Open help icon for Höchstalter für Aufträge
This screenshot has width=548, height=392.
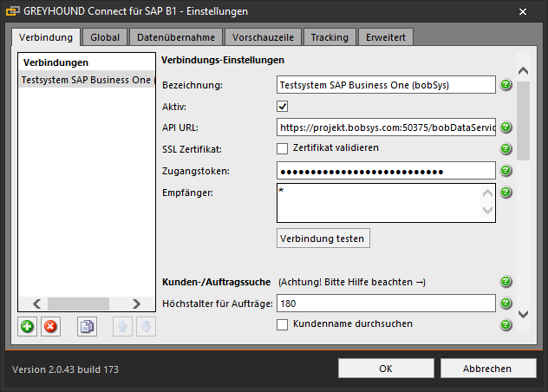506,303
